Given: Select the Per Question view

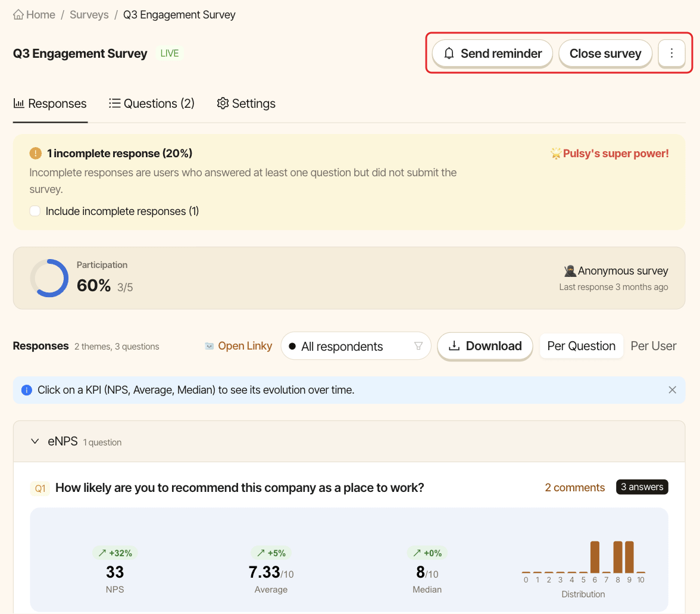Looking at the screenshot, I should coord(581,346).
